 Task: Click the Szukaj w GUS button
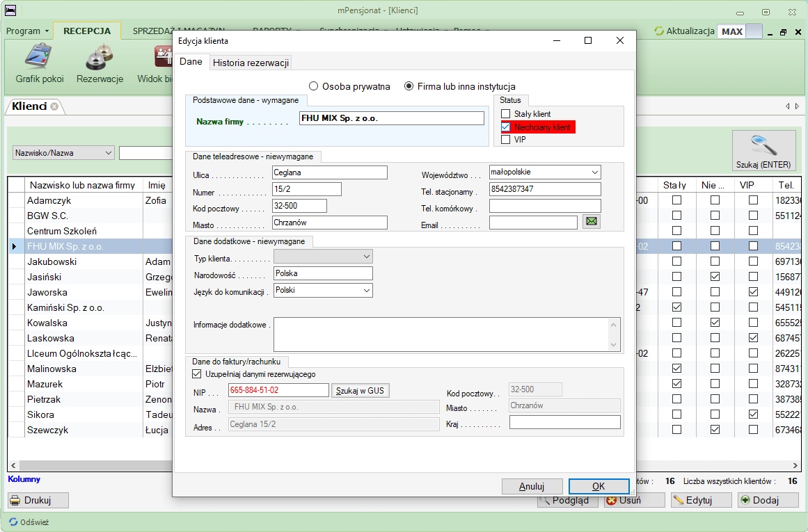359,391
